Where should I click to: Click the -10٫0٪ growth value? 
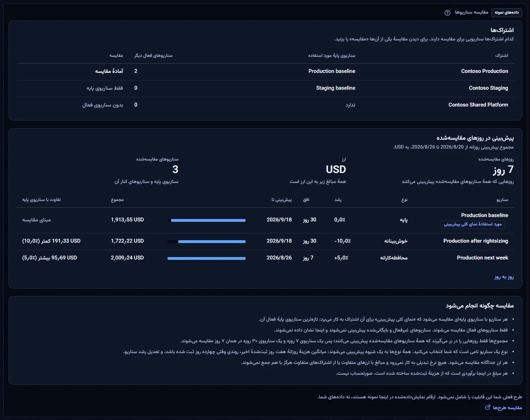tap(343, 241)
